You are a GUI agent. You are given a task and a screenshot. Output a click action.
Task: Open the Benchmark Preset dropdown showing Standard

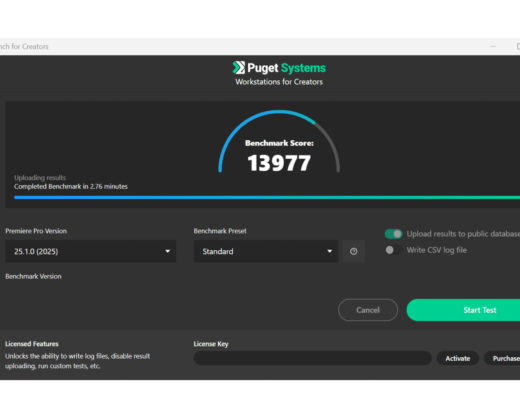(266, 251)
